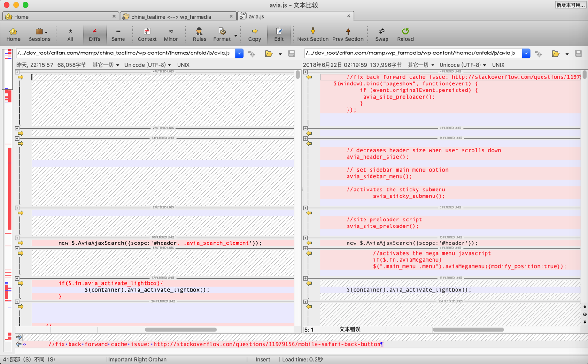Open the Sessions toolbar menu
Screen dimensions: 588x364
tap(39, 34)
